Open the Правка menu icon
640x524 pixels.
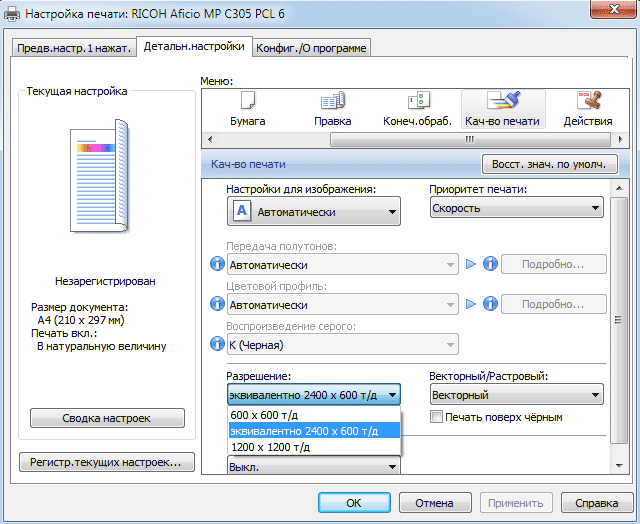tap(333, 109)
